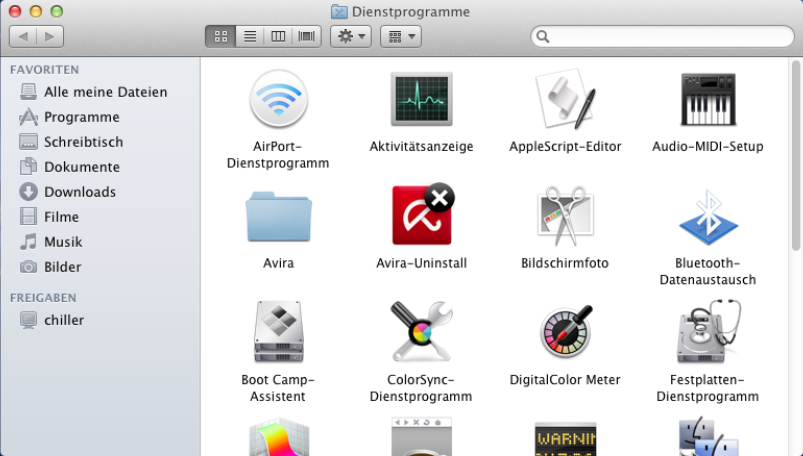
Task: Open the gear action menu
Action: tap(351, 36)
